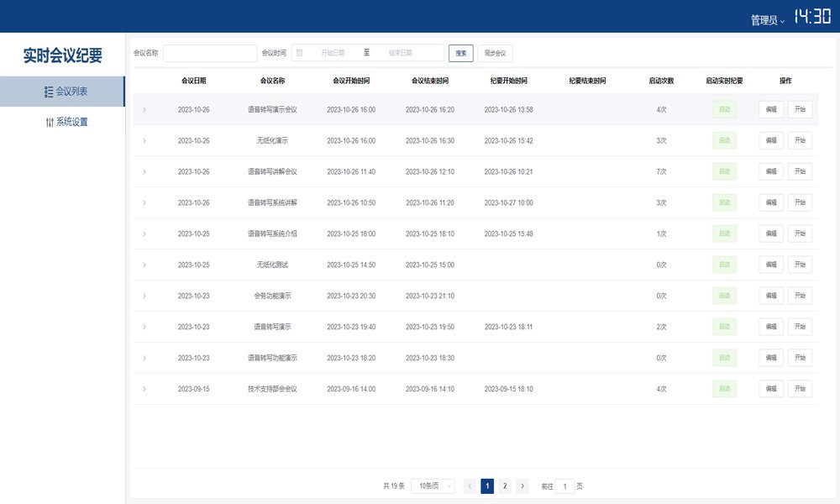
Task: Click the 系统设置 sliders icon in sidebar
Action: (x=50, y=123)
